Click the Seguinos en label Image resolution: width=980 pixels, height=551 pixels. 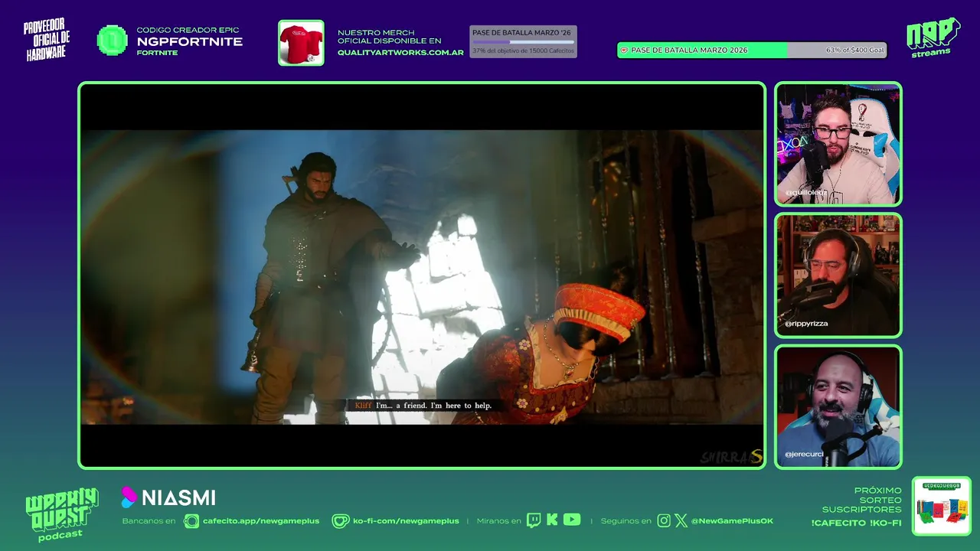(x=626, y=521)
